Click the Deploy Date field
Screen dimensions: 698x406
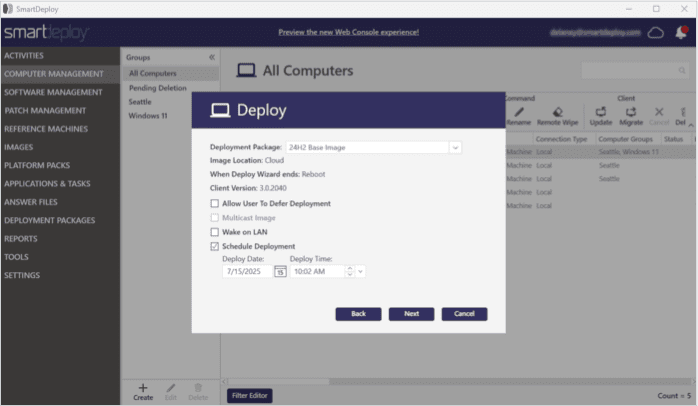pyautogui.click(x=247, y=271)
